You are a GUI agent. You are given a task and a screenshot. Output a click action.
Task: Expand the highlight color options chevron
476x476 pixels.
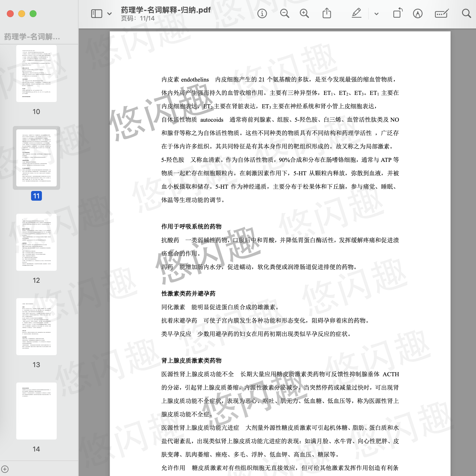pyautogui.click(x=377, y=14)
